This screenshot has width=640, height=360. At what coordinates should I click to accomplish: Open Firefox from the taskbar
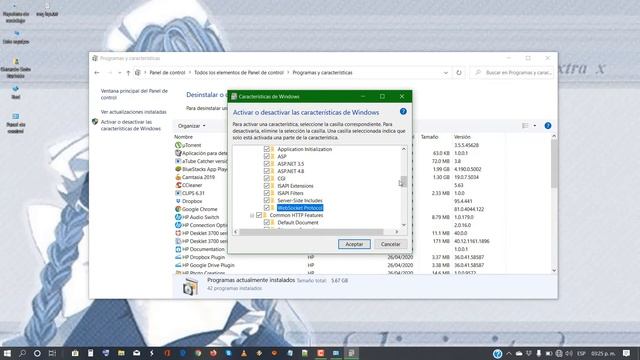pos(213,353)
